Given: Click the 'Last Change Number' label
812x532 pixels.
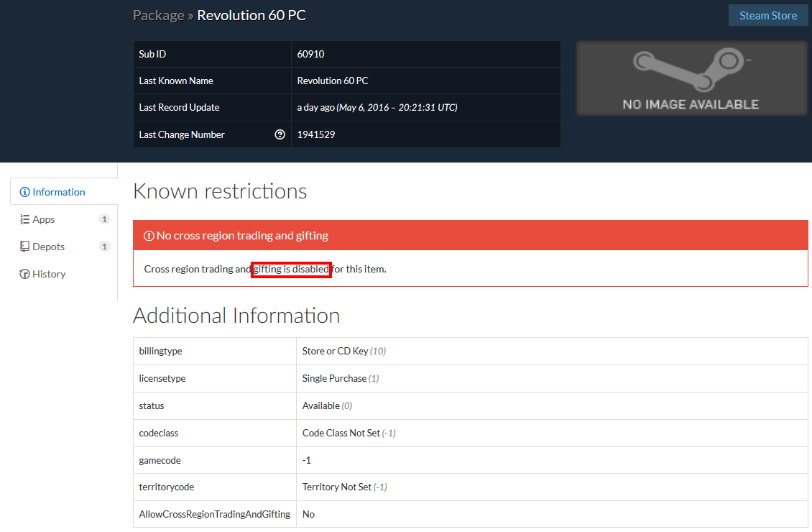Looking at the screenshot, I should pos(182,134).
